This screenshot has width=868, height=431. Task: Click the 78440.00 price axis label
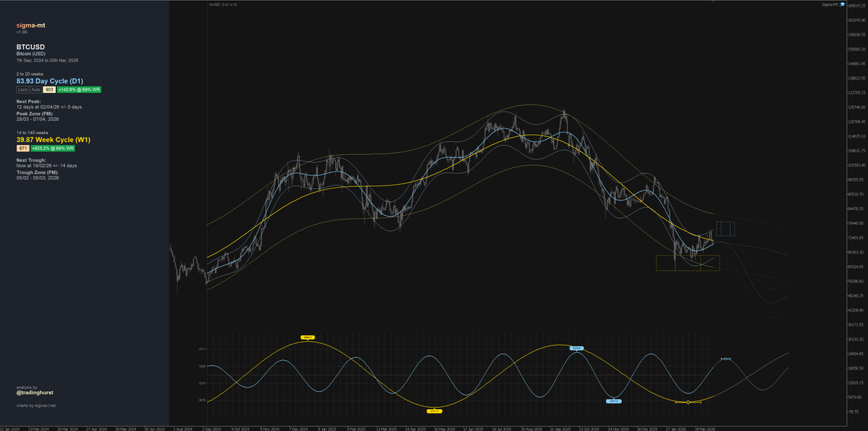point(856,223)
